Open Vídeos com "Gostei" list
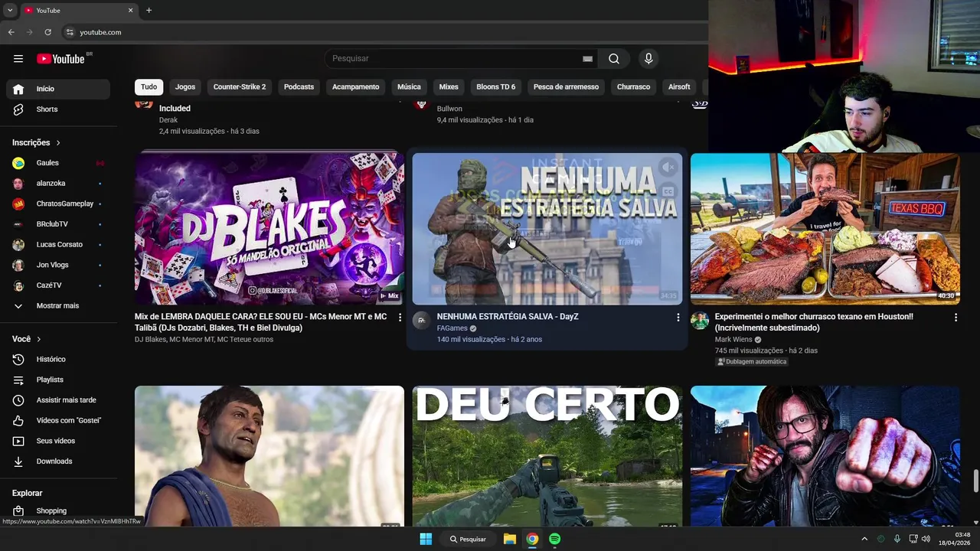The width and height of the screenshot is (980, 551). pos(58,420)
